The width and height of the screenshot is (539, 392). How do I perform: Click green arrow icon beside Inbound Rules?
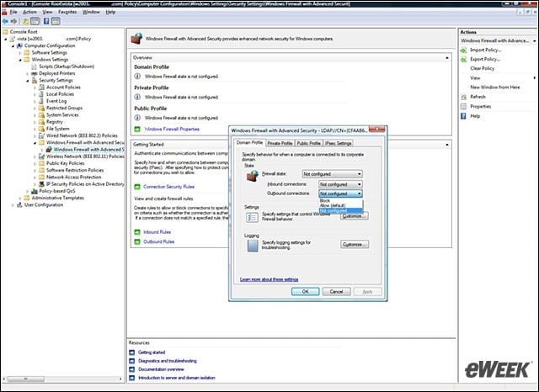[137, 232]
